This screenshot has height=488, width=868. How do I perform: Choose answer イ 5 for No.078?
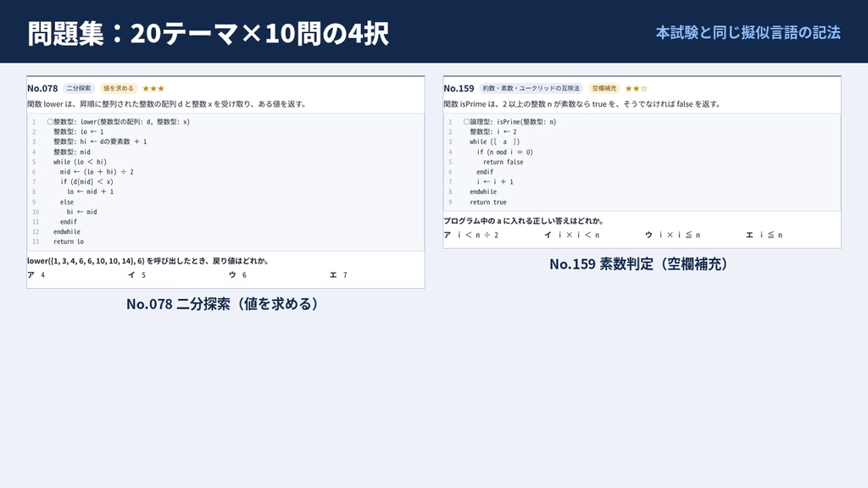tap(136, 275)
